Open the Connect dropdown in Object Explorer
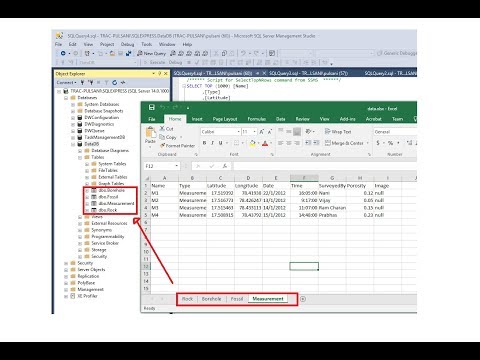This screenshot has height=360, width=480. (66, 82)
